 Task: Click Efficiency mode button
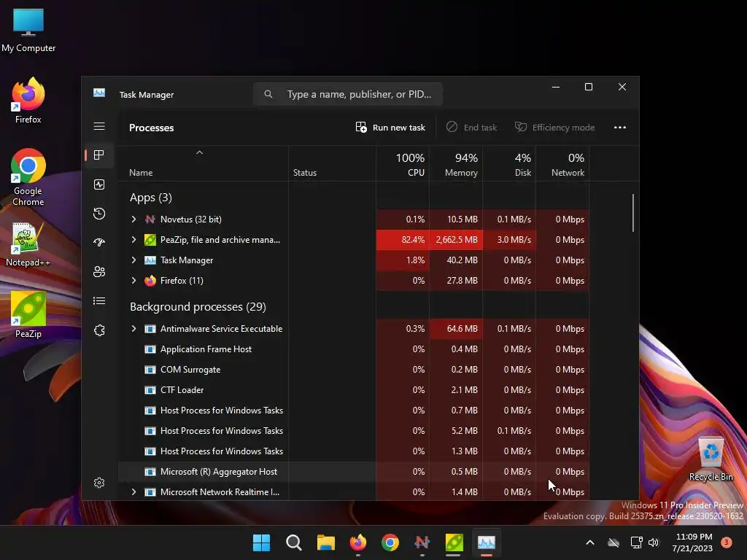tap(554, 127)
